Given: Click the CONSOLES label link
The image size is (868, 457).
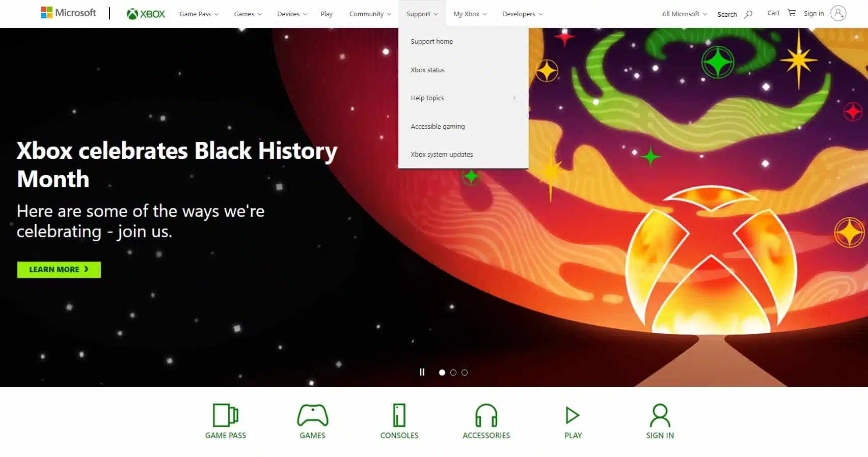Looking at the screenshot, I should [399, 436].
